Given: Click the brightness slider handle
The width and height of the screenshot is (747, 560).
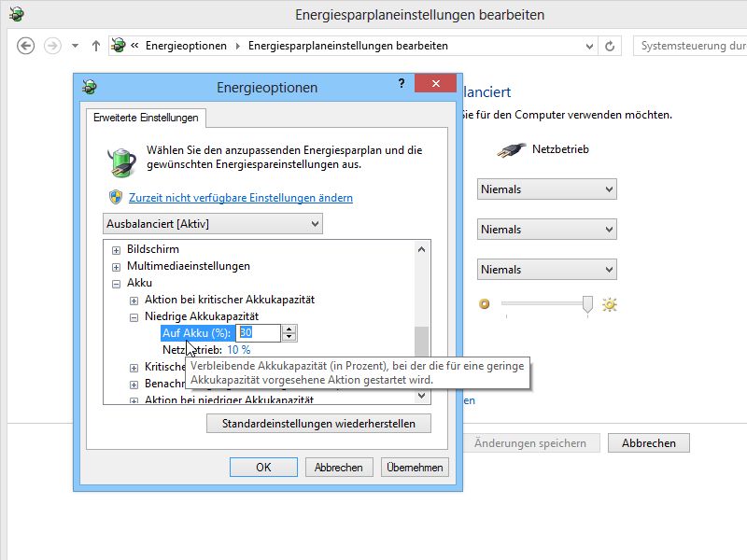Looking at the screenshot, I should click(587, 304).
